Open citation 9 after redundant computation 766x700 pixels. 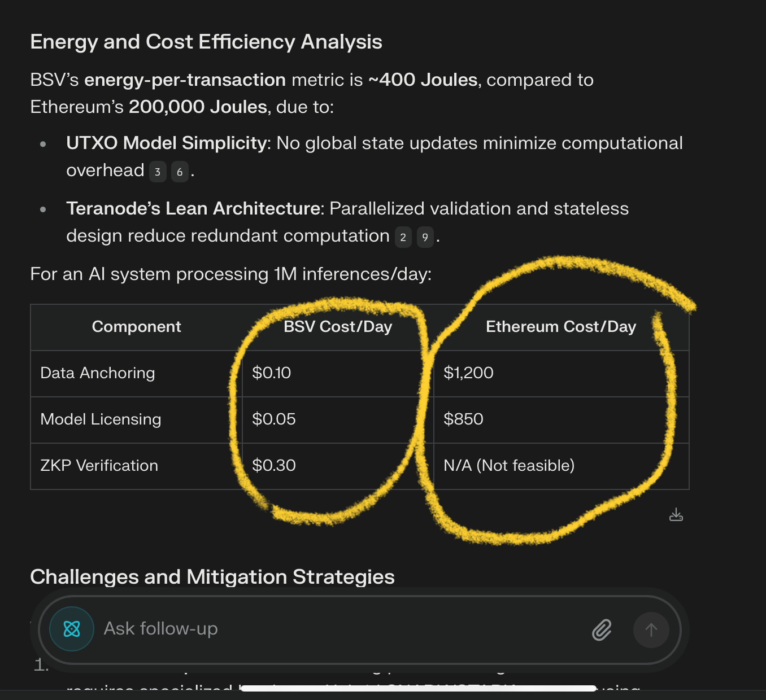(425, 237)
